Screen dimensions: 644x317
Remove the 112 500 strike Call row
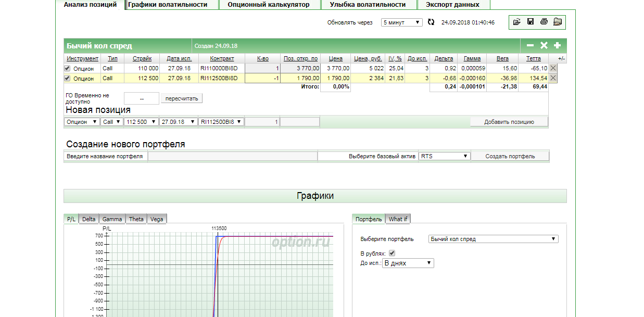[x=553, y=78]
